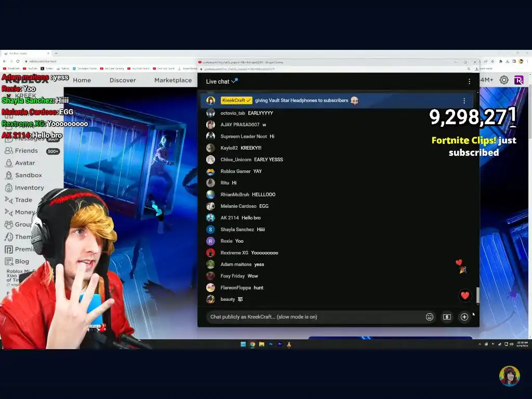Image resolution: width=532 pixels, height=399 pixels.
Task: Click Shayla Sanchez avatar in chat
Action: pyautogui.click(x=211, y=229)
